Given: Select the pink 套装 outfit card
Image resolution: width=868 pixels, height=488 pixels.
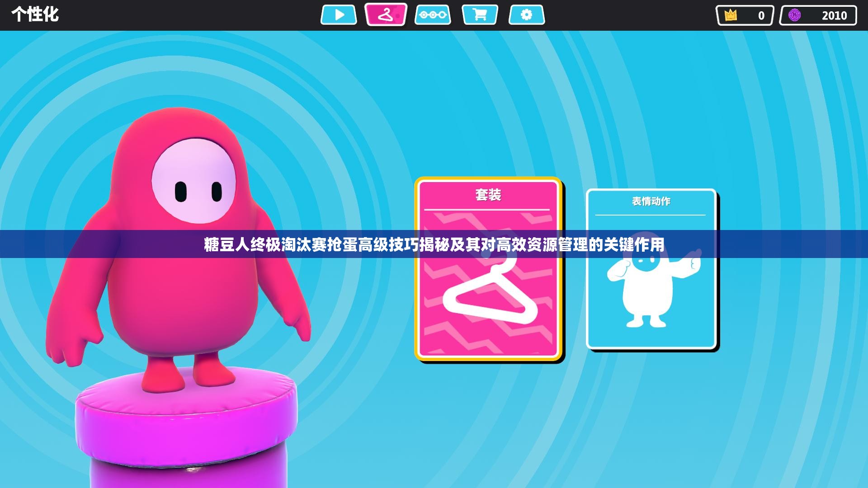Looking at the screenshot, I should coord(488,269).
